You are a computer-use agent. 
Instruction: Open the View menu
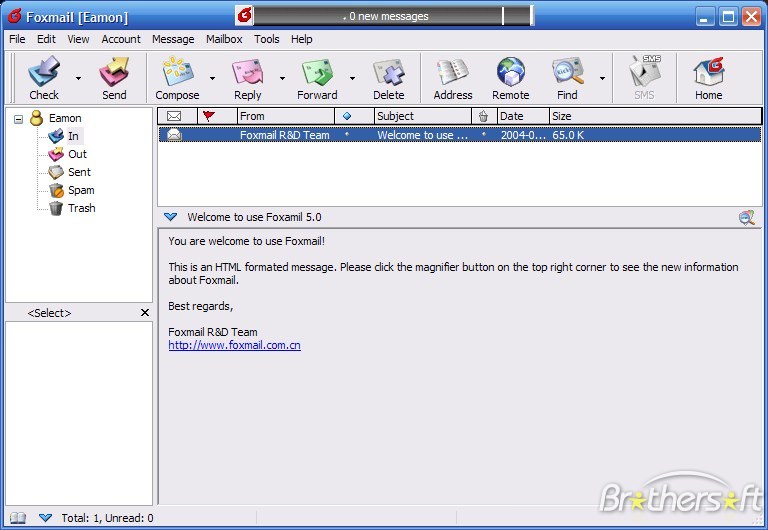tap(78, 39)
